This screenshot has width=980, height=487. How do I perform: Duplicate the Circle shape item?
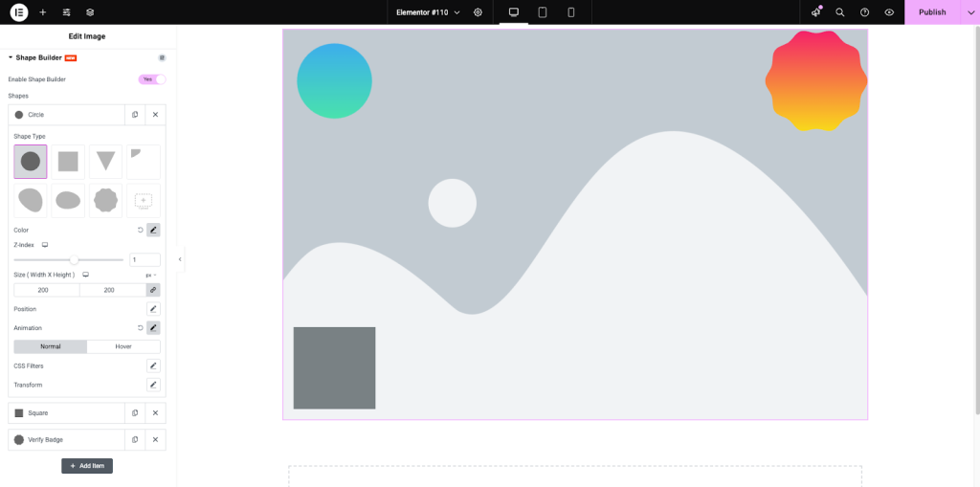pos(135,115)
